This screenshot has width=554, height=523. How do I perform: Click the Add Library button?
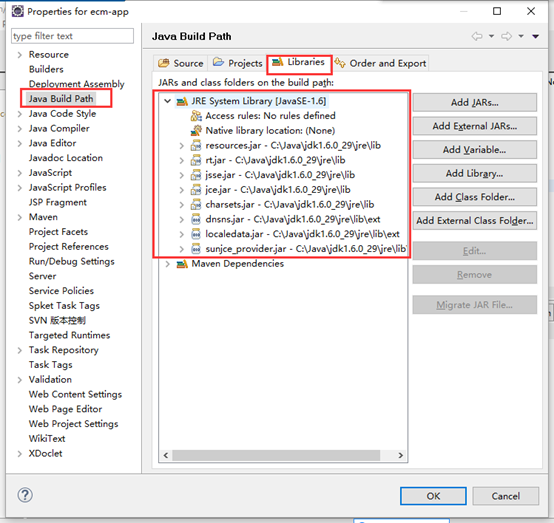pos(475,174)
